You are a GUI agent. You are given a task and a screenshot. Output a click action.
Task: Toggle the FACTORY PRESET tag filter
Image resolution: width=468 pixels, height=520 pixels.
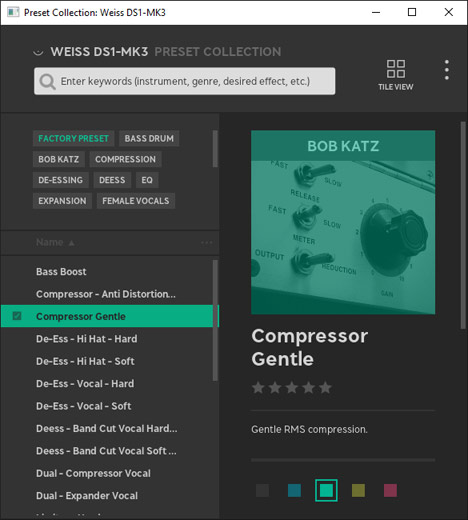73,138
